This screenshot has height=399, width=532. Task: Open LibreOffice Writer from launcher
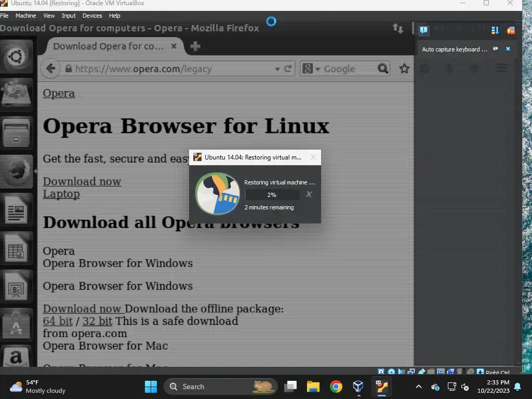click(16, 210)
